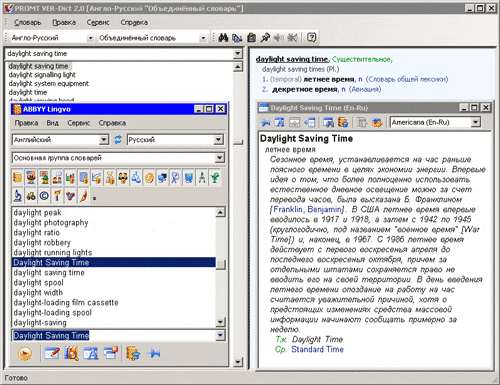Select the feather quill dictionary icon in Lingvo
The image size is (500, 385).
[83, 196]
